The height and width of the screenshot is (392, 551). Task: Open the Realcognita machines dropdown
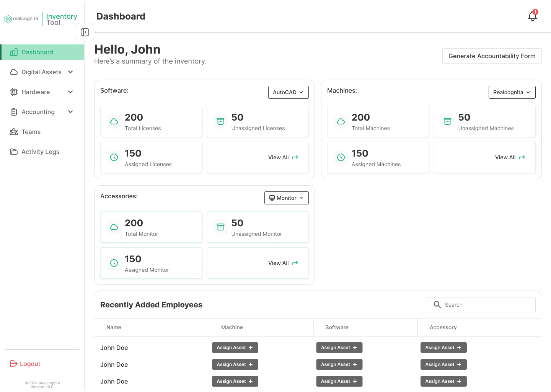(x=512, y=92)
